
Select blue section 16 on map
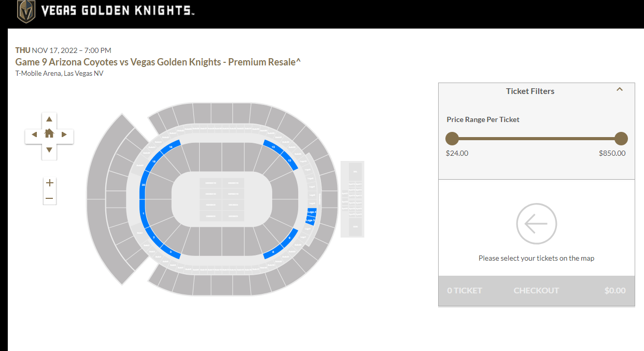[x=171, y=147]
